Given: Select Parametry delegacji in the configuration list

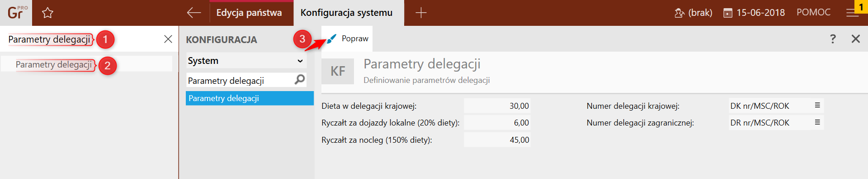Looking at the screenshot, I should click(250, 98).
